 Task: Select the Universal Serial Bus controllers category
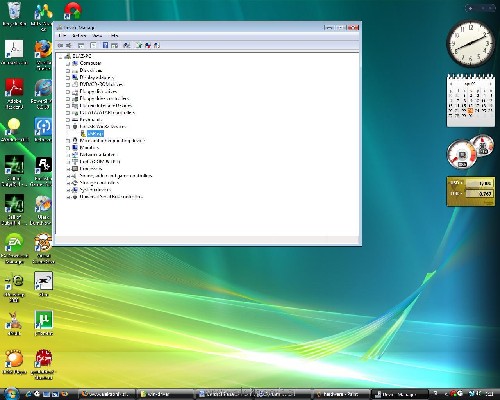pyautogui.click(x=111, y=197)
